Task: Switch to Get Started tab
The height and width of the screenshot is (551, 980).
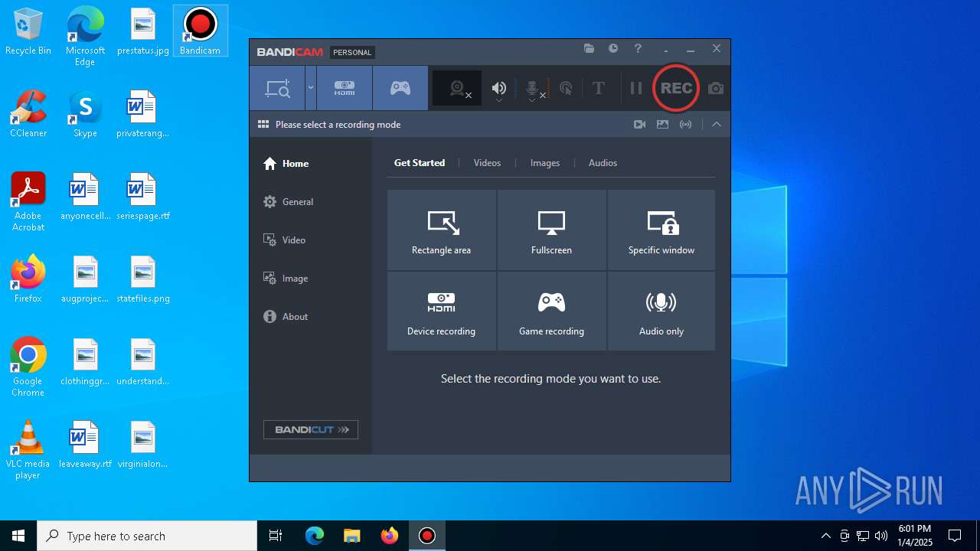Action: [x=420, y=163]
